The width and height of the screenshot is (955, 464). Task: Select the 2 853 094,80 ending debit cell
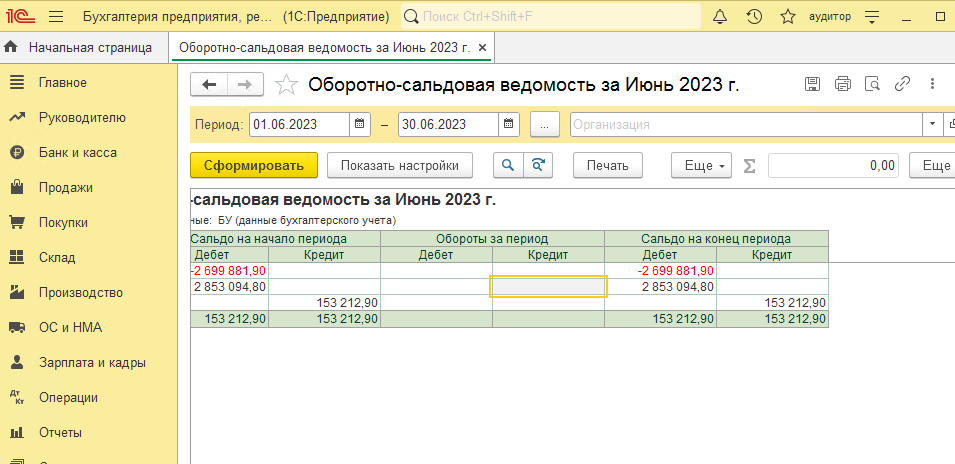660,286
